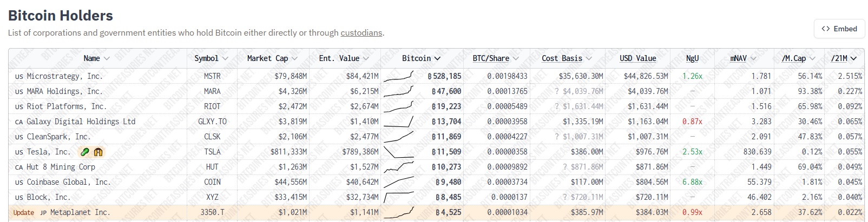Sort by the Market Cap column header
Screen dimensions: 868x222
272,58
